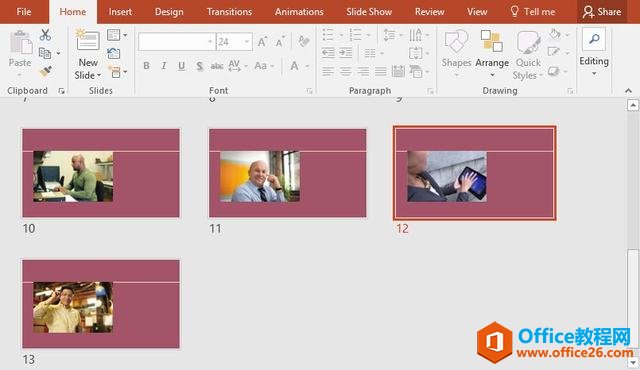Image resolution: width=640 pixels, height=370 pixels.
Task: Toggle Bold formatting
Action: click(x=146, y=66)
